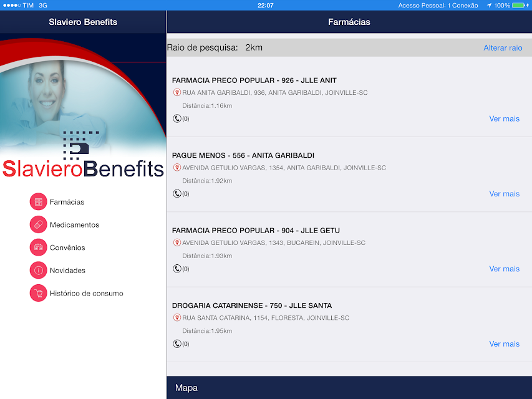Tap location pin beside Rua Santa Catarina, 1154
The image size is (532, 399).
[177, 317]
